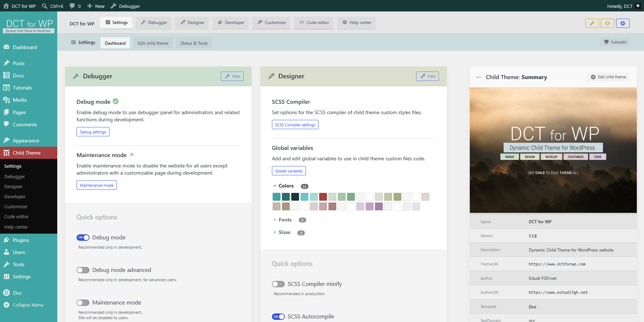The image size is (644, 322).
Task: Open WordPress Settings in the sidebar
Action: (29, 277)
